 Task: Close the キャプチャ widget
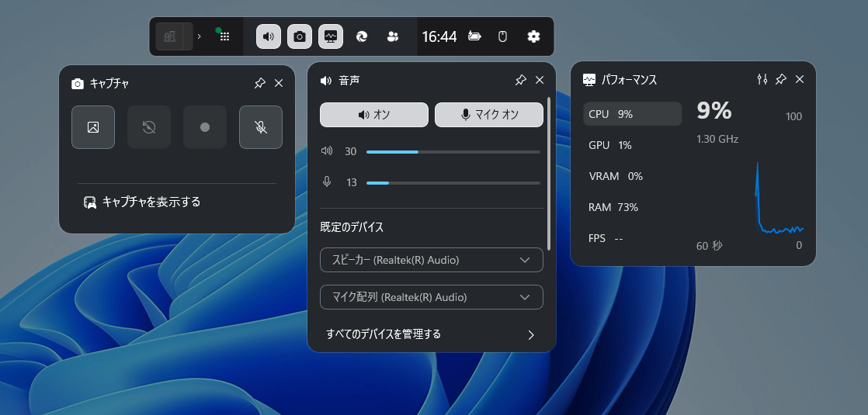[x=279, y=83]
